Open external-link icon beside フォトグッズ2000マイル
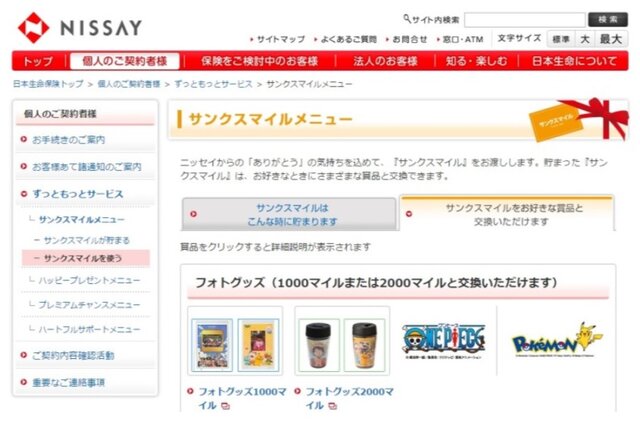Screen dimensions: 640x422 [x=333, y=406]
